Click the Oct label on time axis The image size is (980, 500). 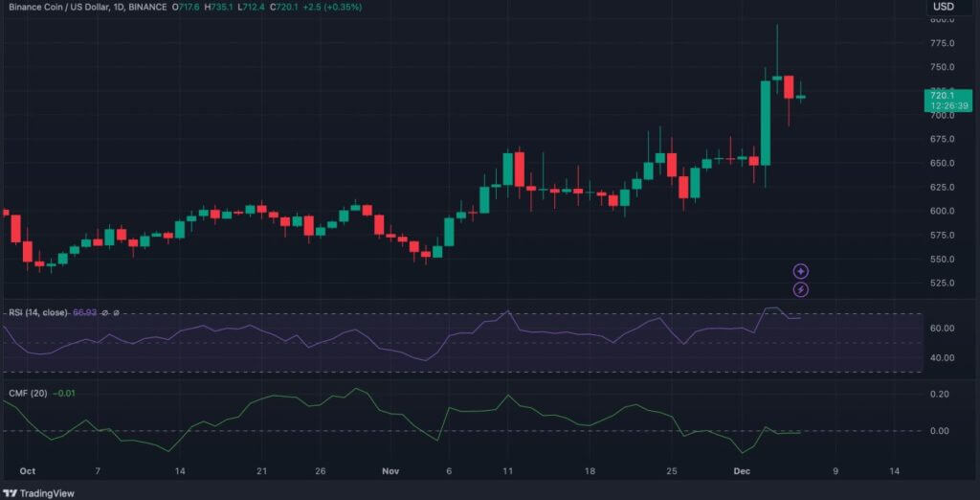27,471
